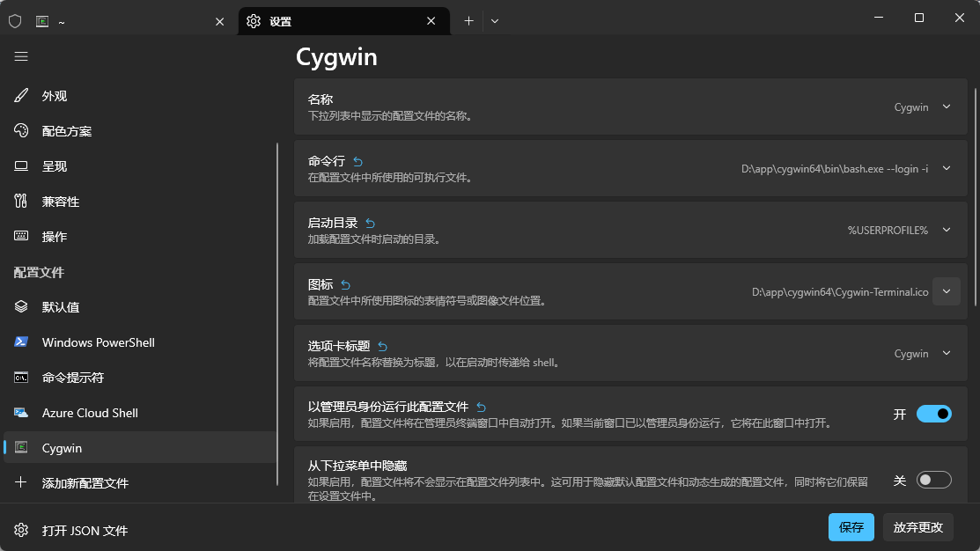Click 添加新配置文件 to add a profile
980x551 pixels.
(85, 483)
